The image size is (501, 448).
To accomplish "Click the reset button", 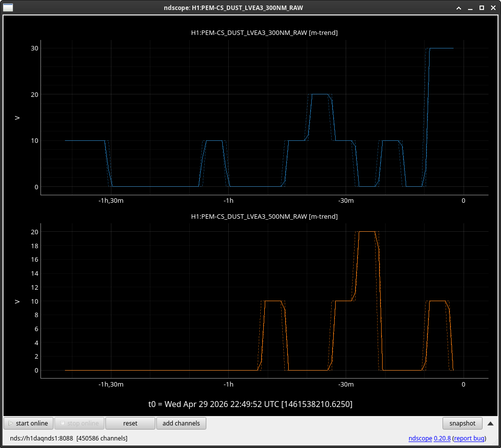I will (130, 424).
